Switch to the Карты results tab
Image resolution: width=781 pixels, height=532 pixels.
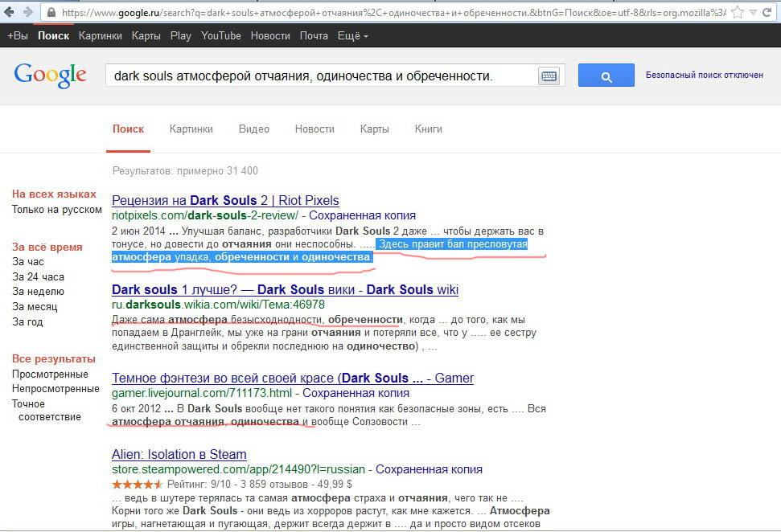click(x=375, y=129)
